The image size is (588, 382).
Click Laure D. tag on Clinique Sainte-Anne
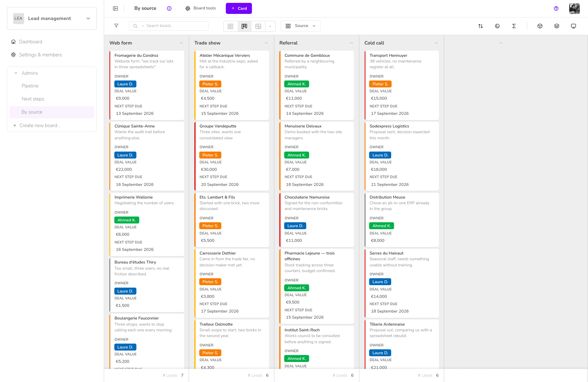(x=125, y=155)
